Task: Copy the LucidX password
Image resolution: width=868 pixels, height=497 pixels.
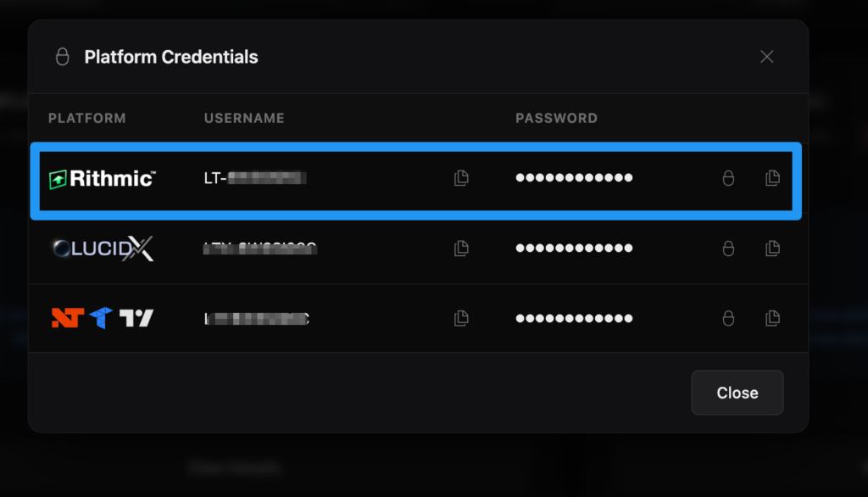Action: click(x=772, y=248)
